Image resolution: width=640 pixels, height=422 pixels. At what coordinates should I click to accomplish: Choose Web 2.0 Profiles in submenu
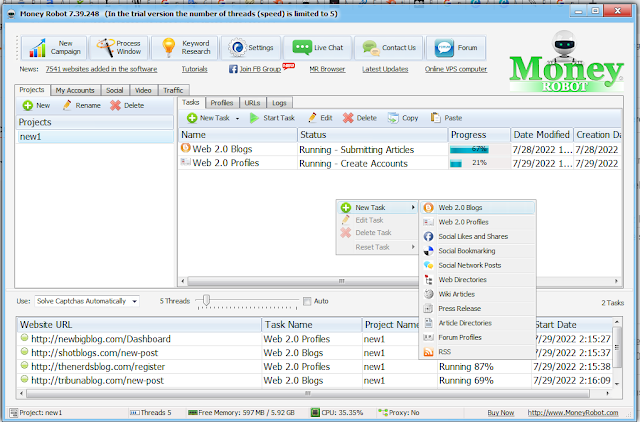478,222
